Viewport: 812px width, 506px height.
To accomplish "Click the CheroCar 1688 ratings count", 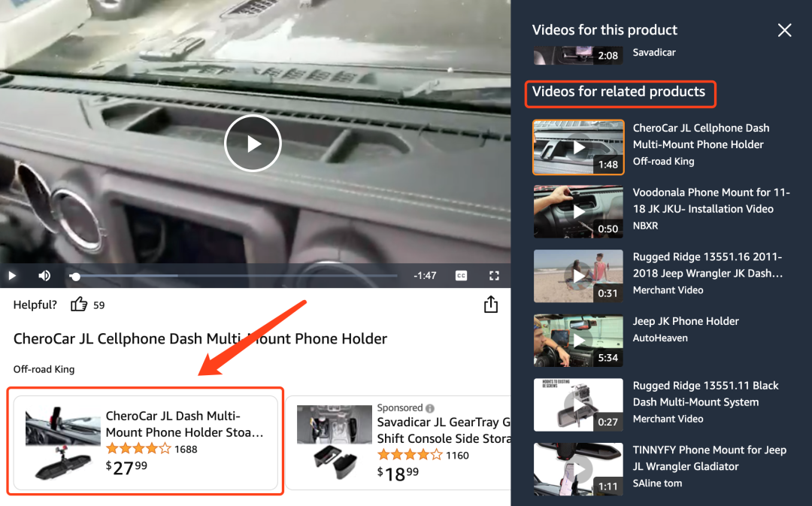I will point(186,449).
